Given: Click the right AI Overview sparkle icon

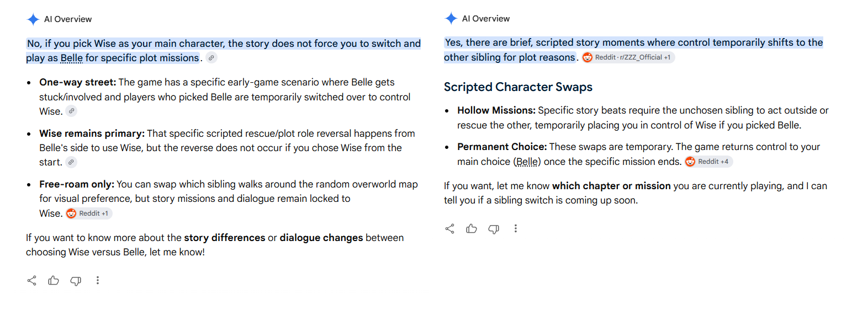Looking at the screenshot, I should click(x=451, y=19).
